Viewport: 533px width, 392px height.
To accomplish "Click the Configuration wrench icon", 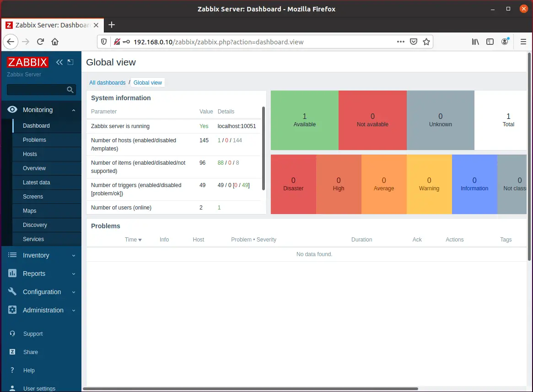I will [x=12, y=292].
